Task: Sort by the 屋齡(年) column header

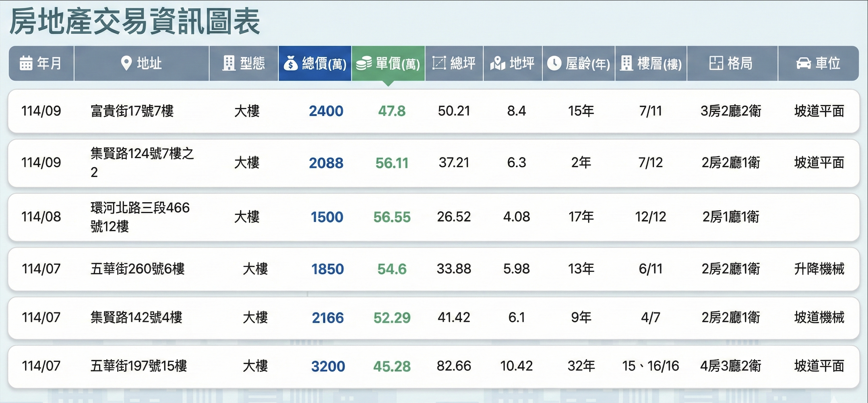Action: pyautogui.click(x=579, y=63)
